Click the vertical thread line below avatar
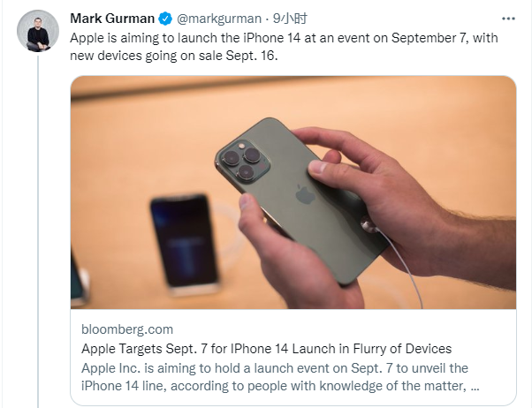532x408 pixels. 38,231
